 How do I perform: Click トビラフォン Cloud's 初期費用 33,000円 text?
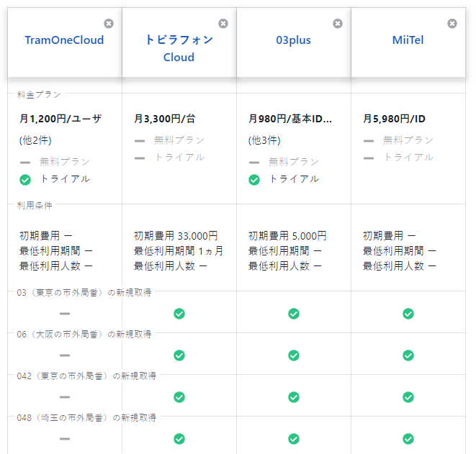[176, 236]
